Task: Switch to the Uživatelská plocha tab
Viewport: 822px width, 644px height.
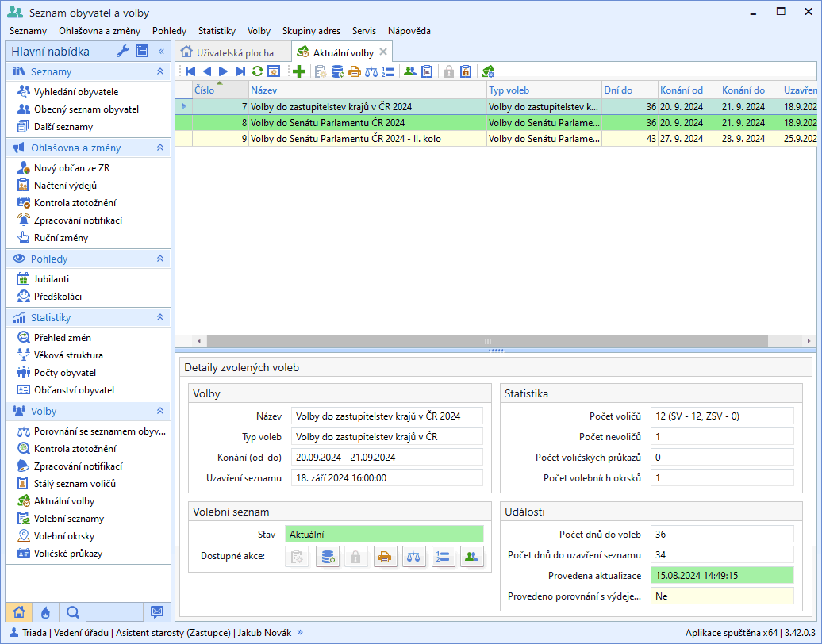Action: click(228, 52)
